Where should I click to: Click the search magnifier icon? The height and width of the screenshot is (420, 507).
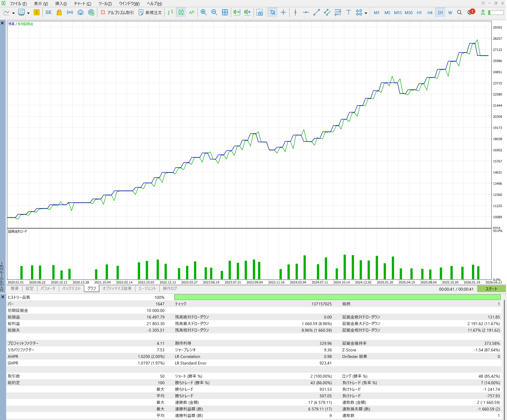(x=459, y=12)
